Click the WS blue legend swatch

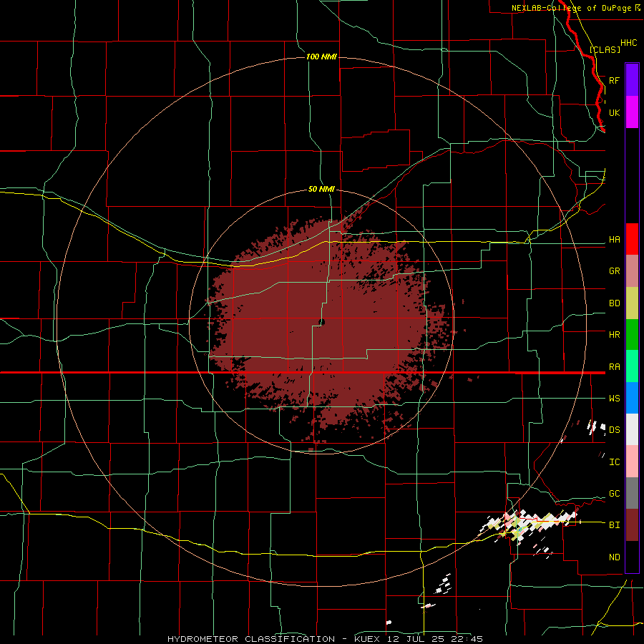click(632, 398)
